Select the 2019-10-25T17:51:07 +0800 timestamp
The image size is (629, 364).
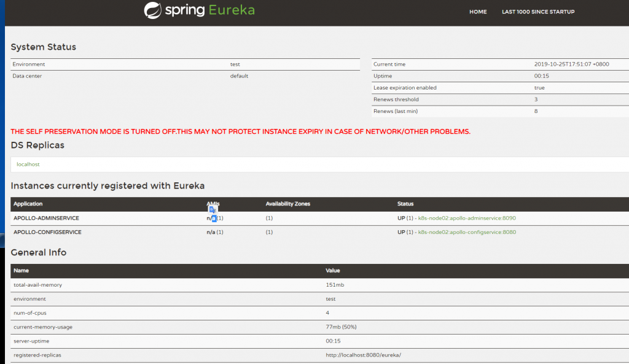click(x=571, y=64)
